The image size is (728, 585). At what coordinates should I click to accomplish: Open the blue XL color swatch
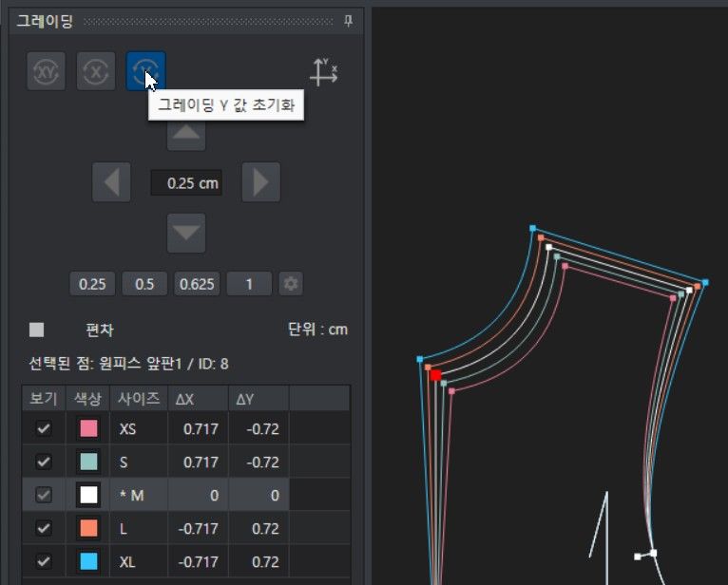pyautogui.click(x=88, y=561)
